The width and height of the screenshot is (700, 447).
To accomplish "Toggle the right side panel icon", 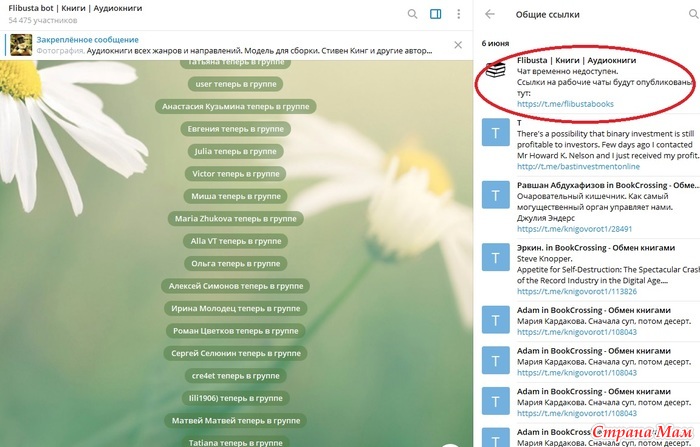I will pos(436,14).
